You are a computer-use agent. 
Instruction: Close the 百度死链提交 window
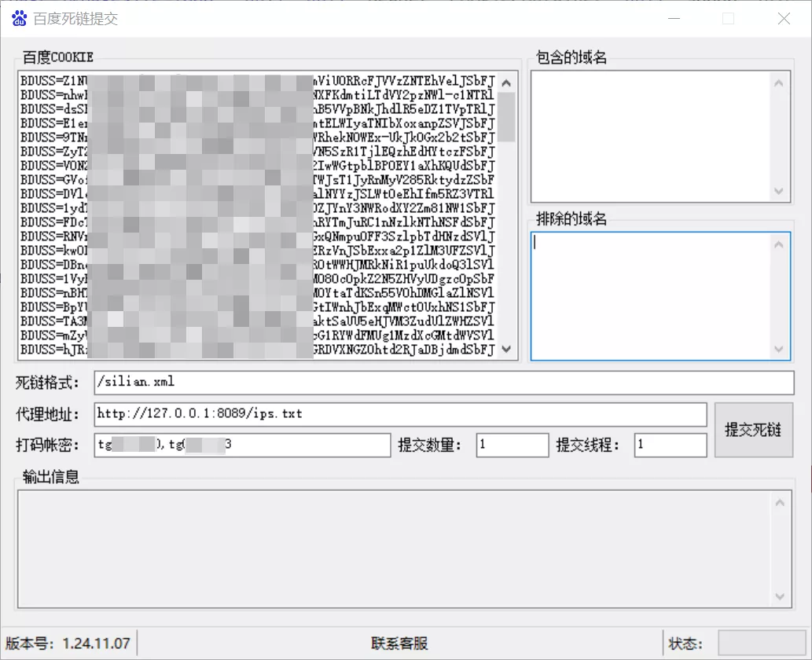coord(784,19)
